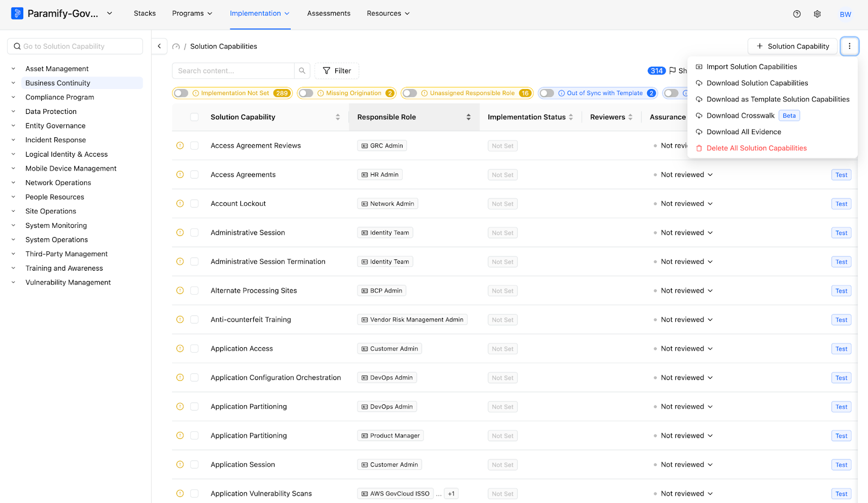Viewport: 868px width, 503px height.
Task: Click Not Set status for Access Agreements
Action: 502,175
